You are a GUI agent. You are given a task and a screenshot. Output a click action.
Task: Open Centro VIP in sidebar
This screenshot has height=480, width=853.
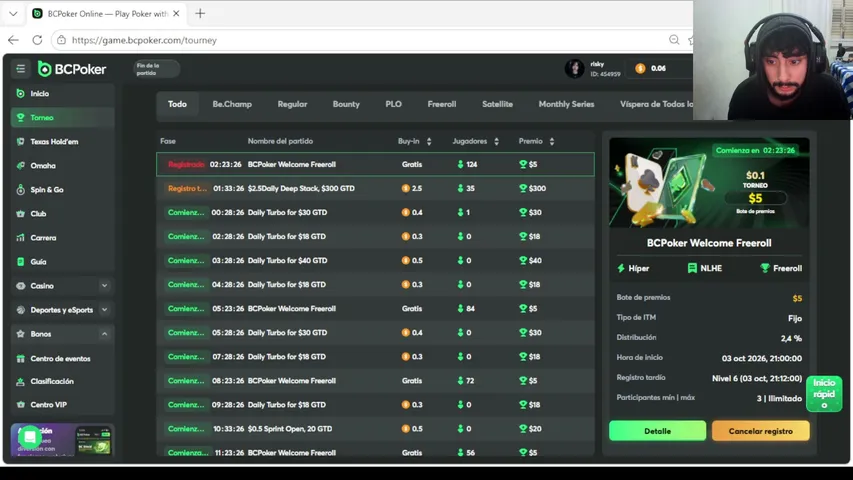63,405
